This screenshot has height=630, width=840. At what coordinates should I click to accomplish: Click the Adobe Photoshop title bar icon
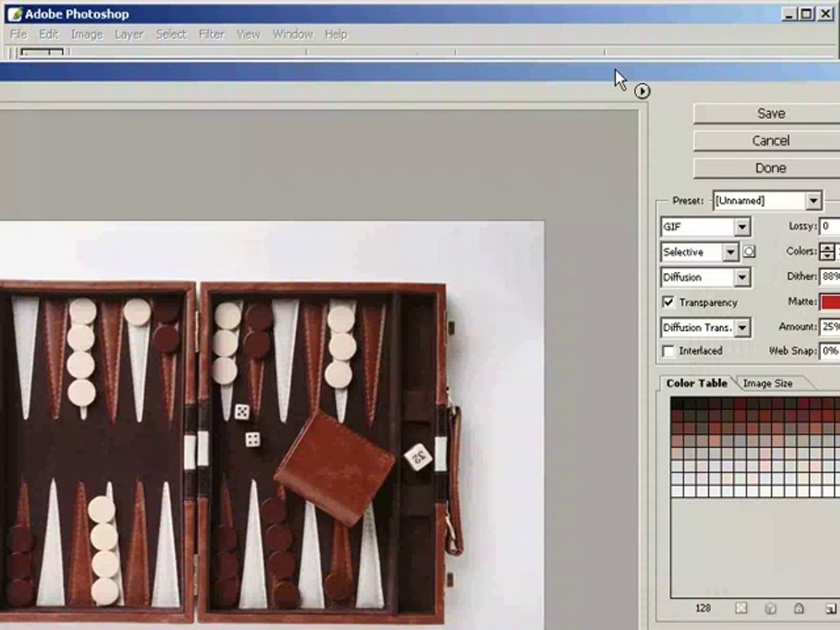point(15,14)
